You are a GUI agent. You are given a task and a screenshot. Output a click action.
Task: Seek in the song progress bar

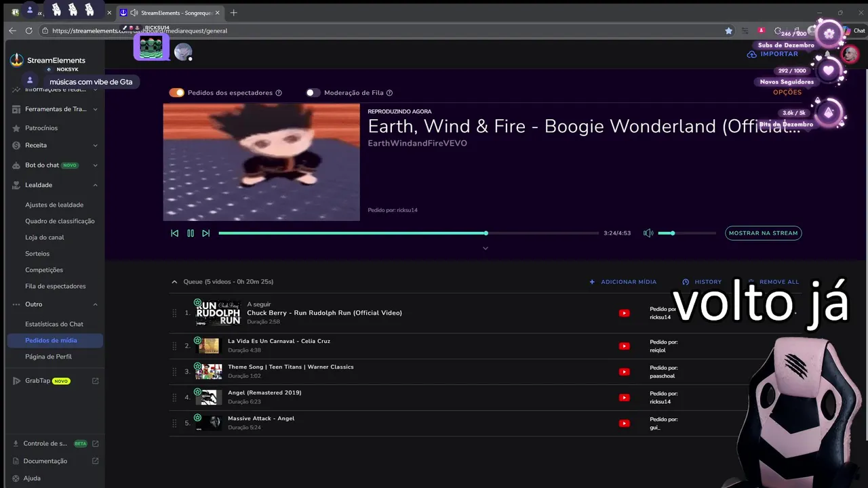click(x=408, y=233)
